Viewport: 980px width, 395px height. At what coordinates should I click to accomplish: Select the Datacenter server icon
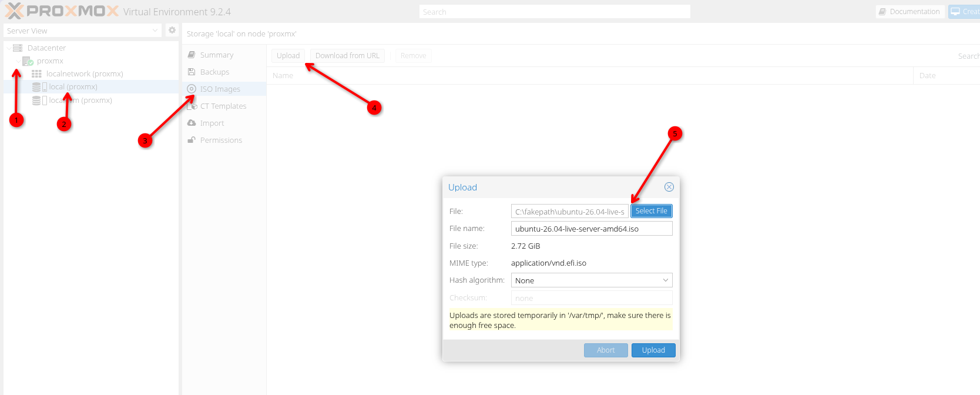tap(18, 48)
